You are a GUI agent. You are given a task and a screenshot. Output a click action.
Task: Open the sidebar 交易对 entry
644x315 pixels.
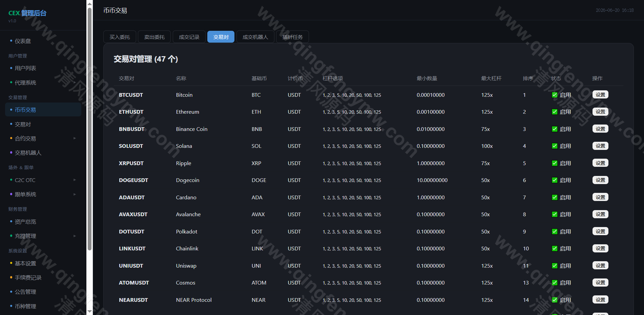pyautogui.click(x=43, y=124)
